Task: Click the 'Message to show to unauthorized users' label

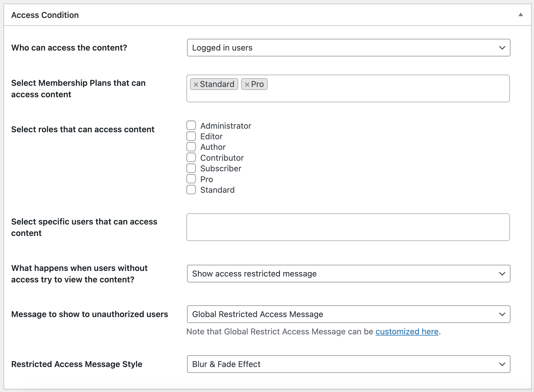Action: 90,314
